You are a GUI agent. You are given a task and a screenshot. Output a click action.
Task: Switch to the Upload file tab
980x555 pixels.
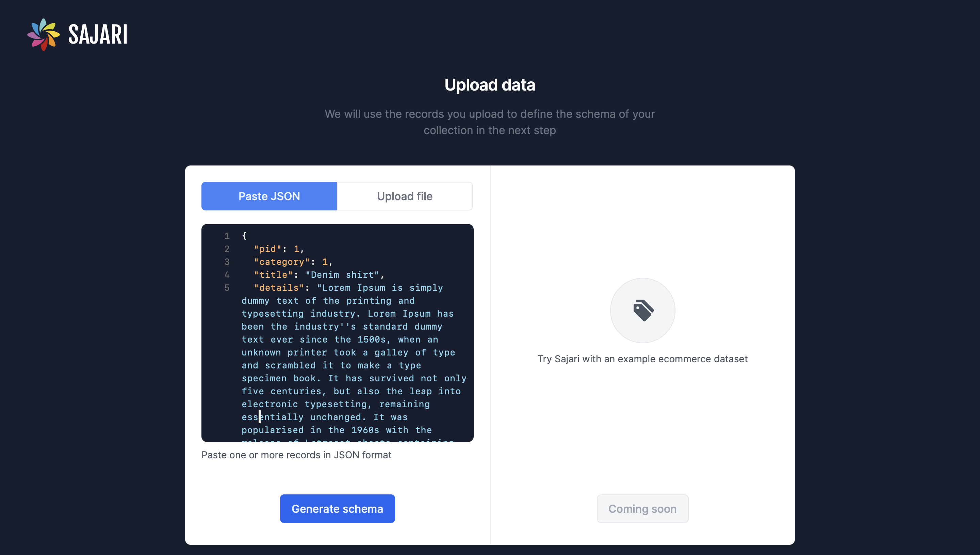(405, 196)
